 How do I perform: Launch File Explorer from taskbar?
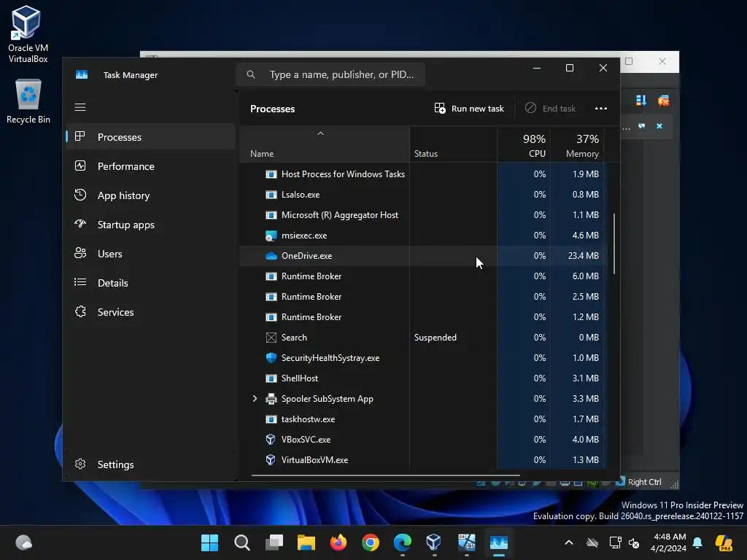[x=306, y=542]
